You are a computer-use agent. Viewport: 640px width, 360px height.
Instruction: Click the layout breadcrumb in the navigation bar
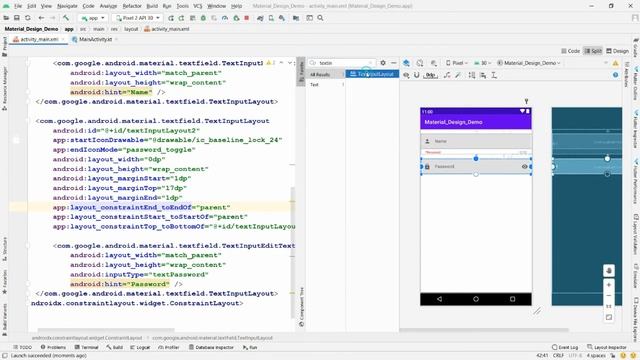pos(131,29)
